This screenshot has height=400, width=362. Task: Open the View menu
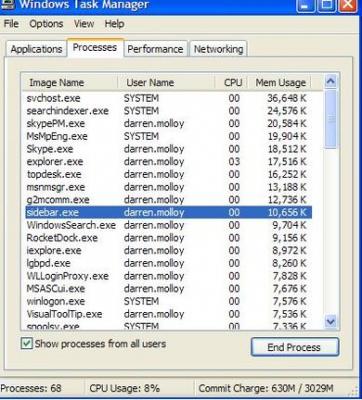tap(84, 24)
